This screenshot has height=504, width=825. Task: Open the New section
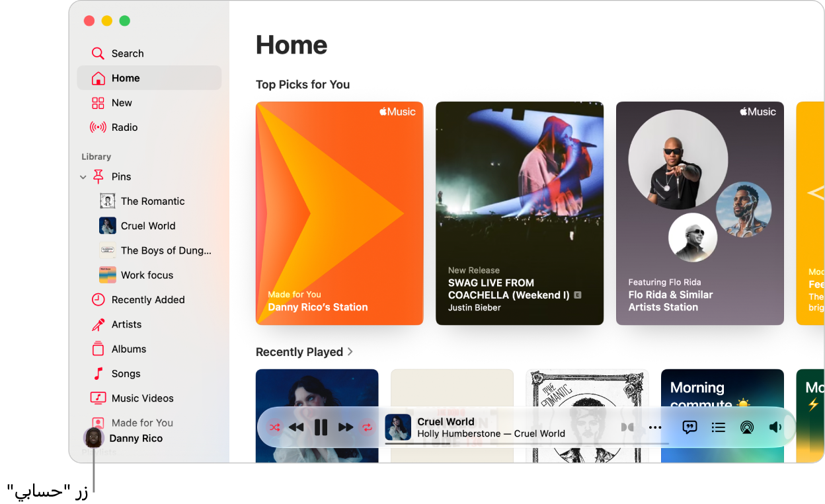[149, 102]
